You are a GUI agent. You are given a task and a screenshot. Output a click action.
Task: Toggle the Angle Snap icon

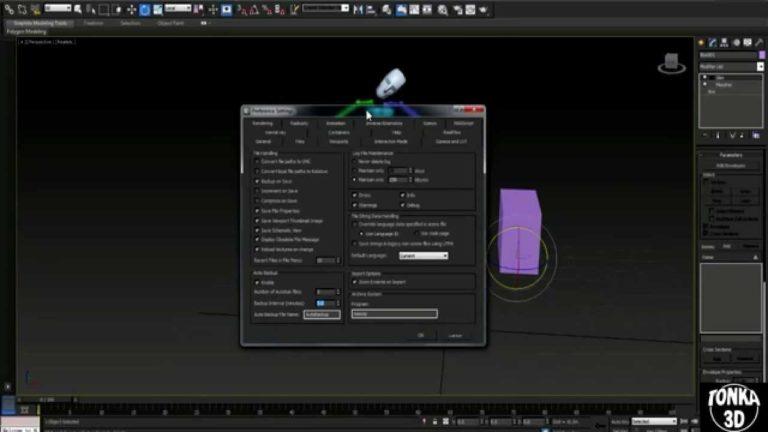[x=254, y=9]
